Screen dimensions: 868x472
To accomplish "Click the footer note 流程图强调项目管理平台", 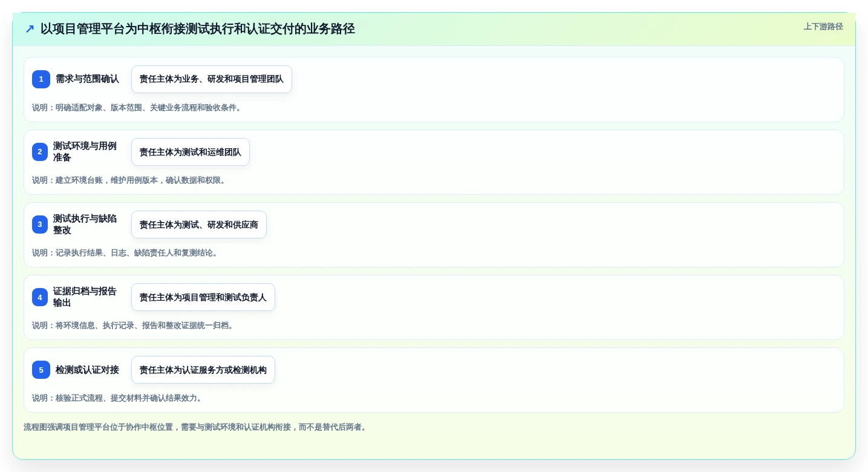I will click(196, 427).
